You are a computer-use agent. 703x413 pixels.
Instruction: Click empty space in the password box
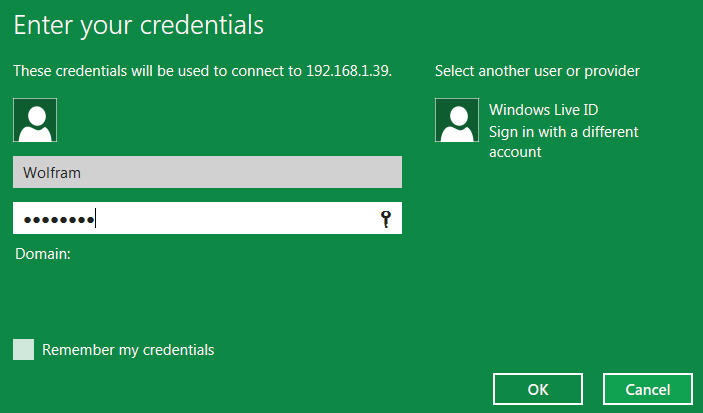point(238,218)
